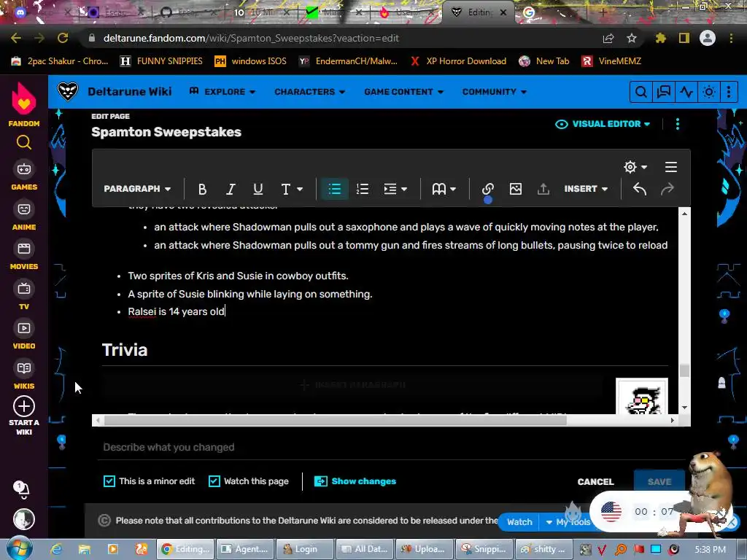Expand the COMMUNITY menu
Viewport: 747px width, 560px height.
[495, 91]
